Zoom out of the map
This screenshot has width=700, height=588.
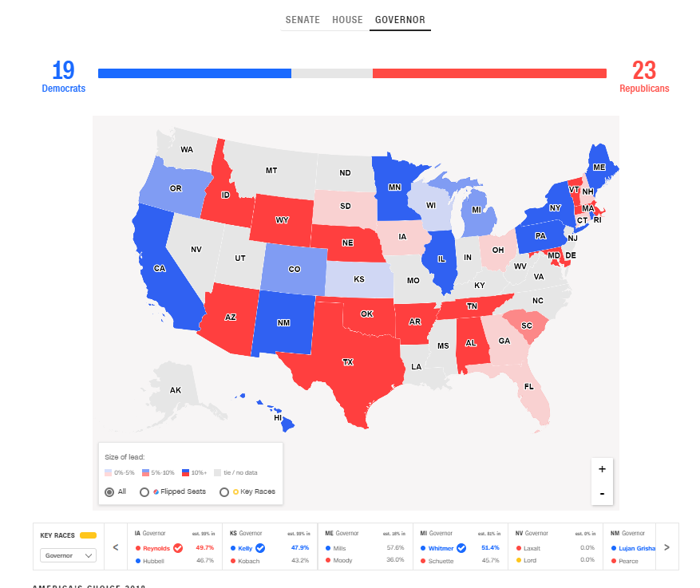coord(602,494)
